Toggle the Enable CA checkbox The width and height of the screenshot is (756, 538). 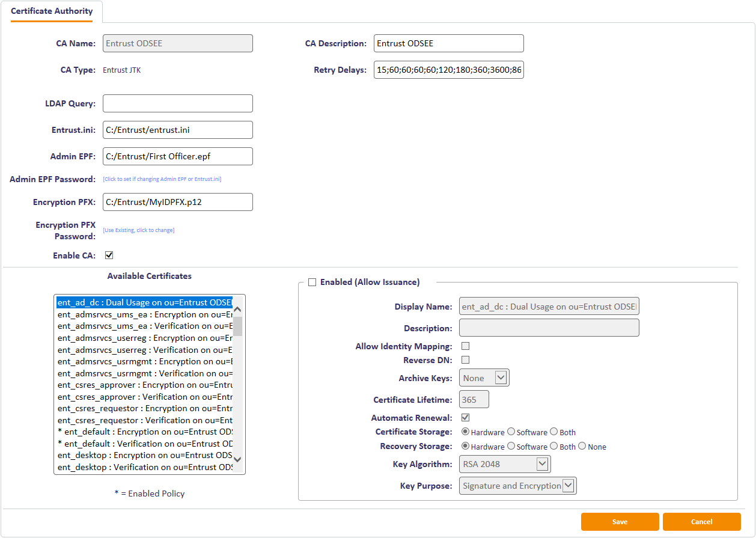[109, 255]
